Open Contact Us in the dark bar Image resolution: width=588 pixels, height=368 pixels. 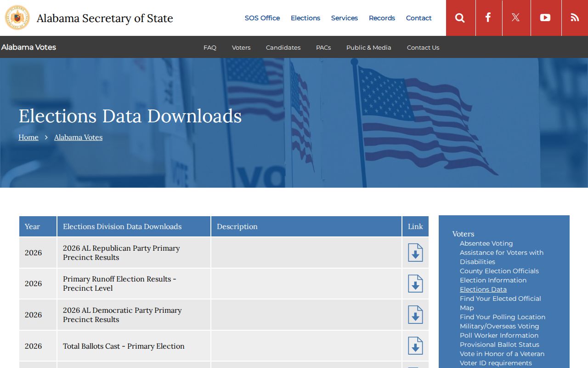tap(423, 47)
